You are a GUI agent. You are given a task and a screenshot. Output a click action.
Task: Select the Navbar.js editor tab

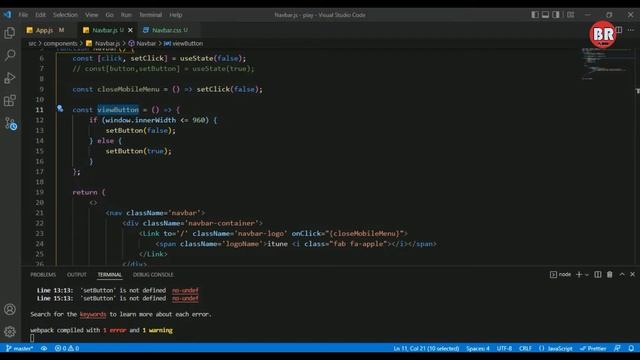pos(104,30)
